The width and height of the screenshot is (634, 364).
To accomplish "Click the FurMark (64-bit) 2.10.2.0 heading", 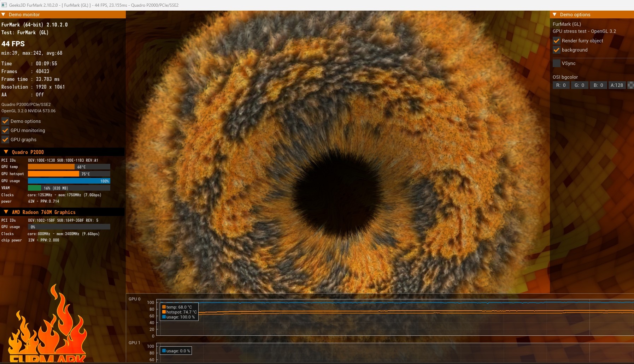I will coord(34,25).
